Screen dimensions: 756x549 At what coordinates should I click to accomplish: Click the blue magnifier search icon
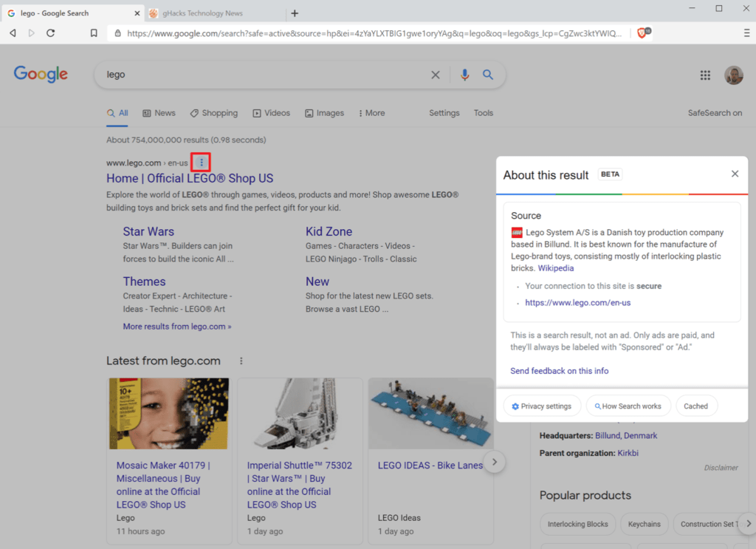[x=487, y=75]
